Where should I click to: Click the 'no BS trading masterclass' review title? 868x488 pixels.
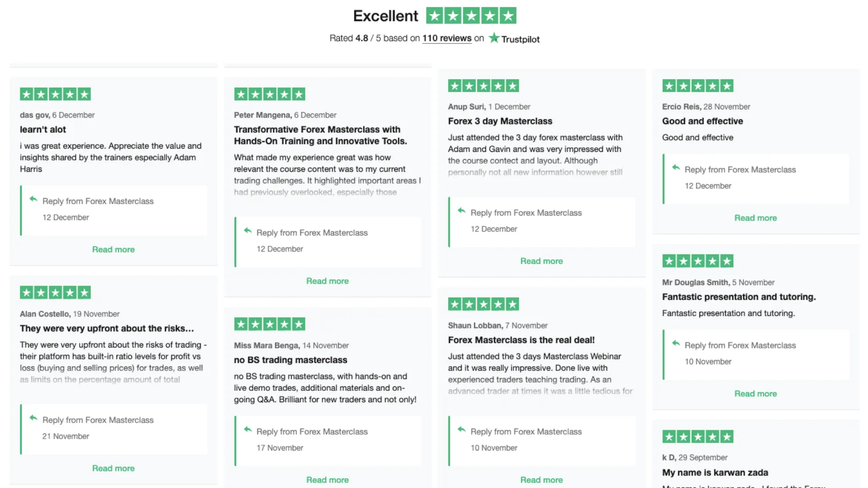coord(290,360)
